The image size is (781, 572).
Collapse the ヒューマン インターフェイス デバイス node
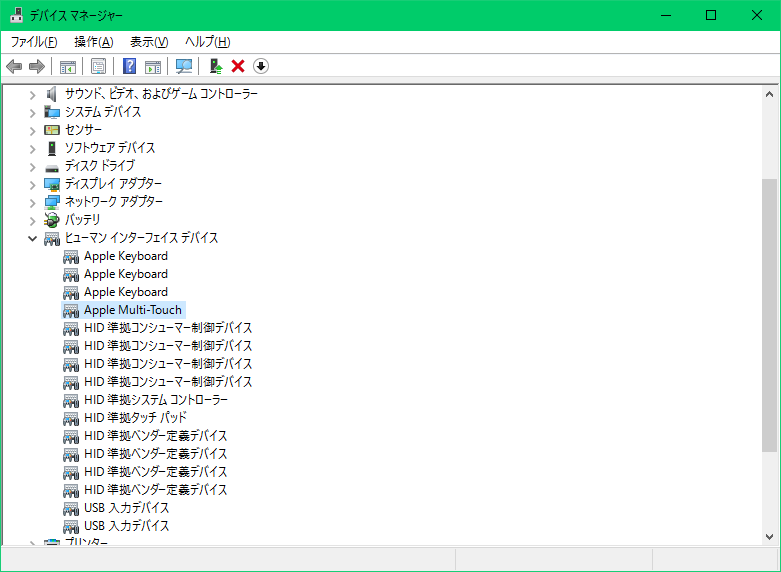point(32,238)
